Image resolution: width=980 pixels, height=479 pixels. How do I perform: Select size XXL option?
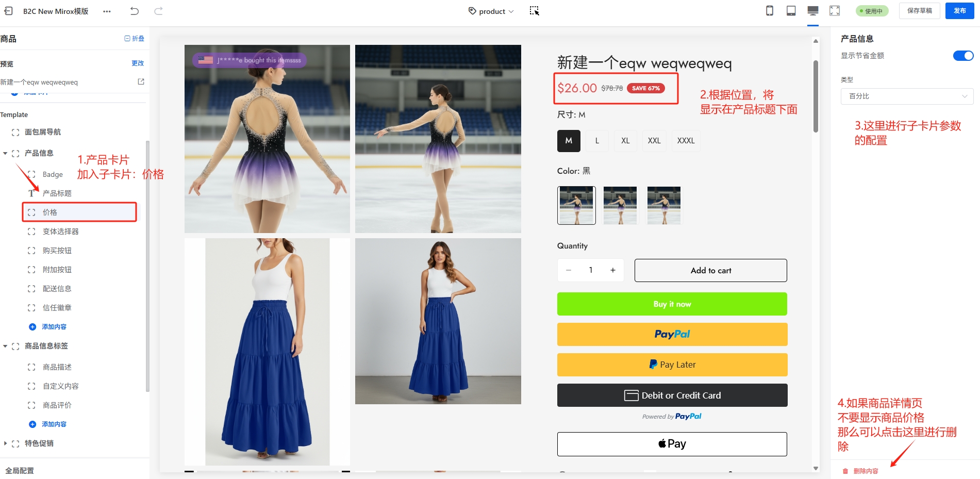coord(654,141)
